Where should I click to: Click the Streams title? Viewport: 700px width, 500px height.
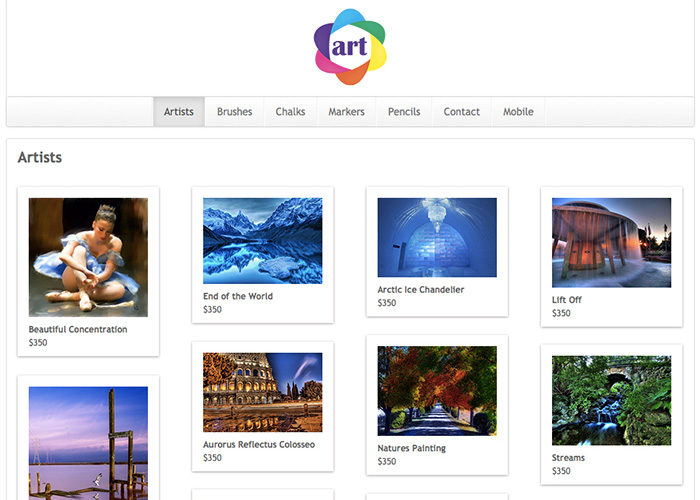[568, 458]
